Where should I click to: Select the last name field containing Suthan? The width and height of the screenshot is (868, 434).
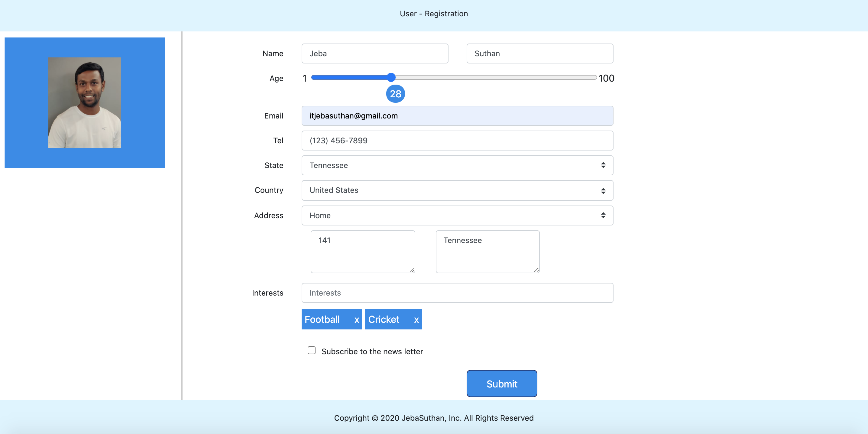pos(539,53)
